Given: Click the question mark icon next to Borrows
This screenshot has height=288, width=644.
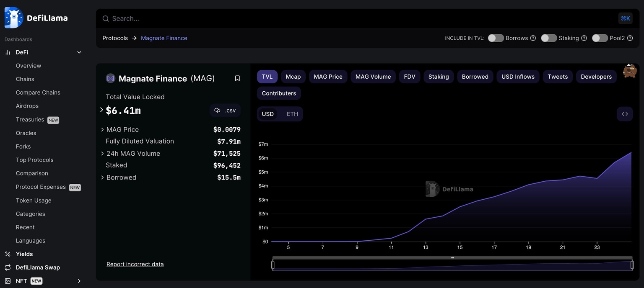Looking at the screenshot, I should pyautogui.click(x=533, y=38).
